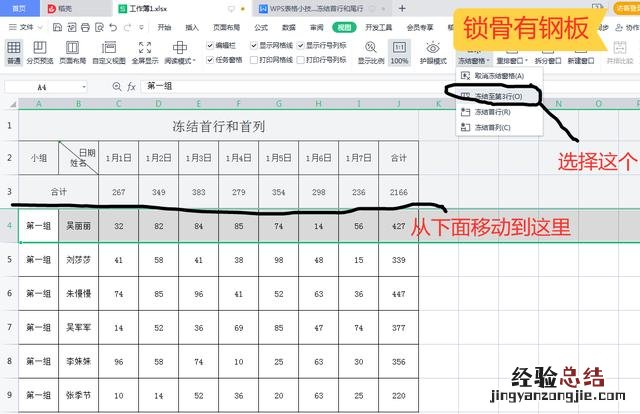Open Freeze Panes (冻结窗格) dropdown

click(473, 60)
